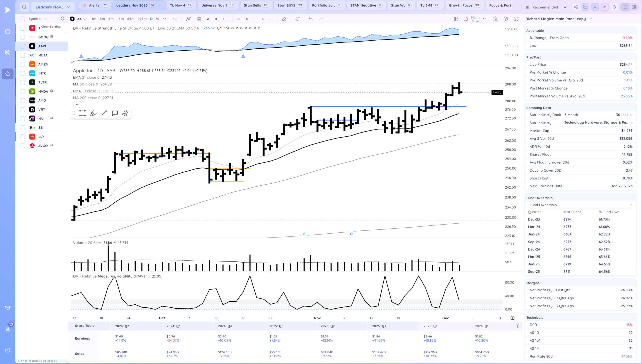Click Clear Sorting in symbol list
This screenshot has width=642, height=364.
pos(51,27)
